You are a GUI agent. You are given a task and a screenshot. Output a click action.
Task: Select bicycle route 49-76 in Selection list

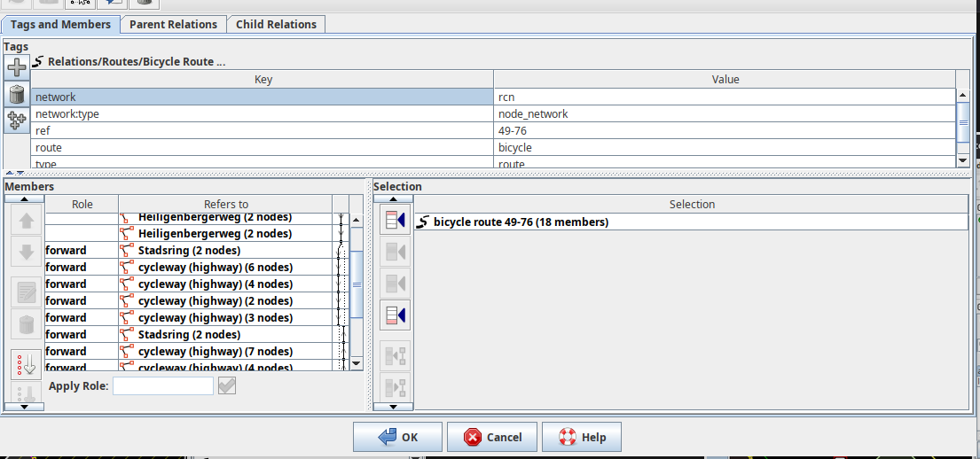coord(521,222)
